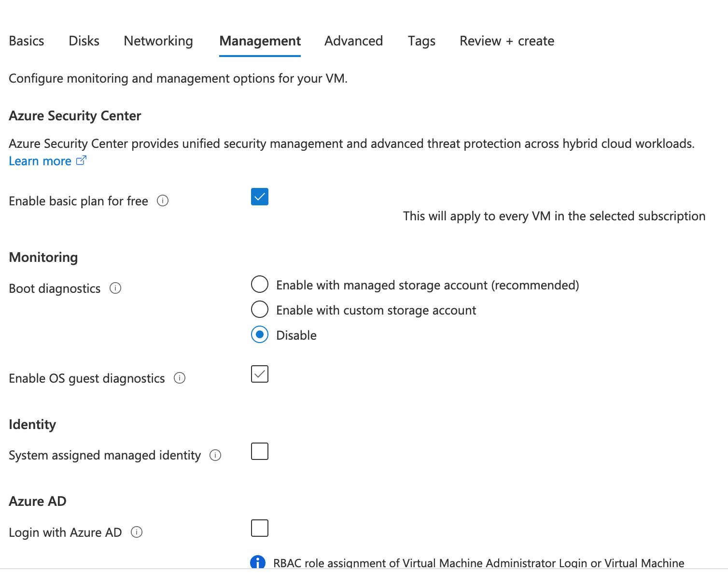
Task: Click the external-link icon beside Learn more
Action: tap(82, 160)
